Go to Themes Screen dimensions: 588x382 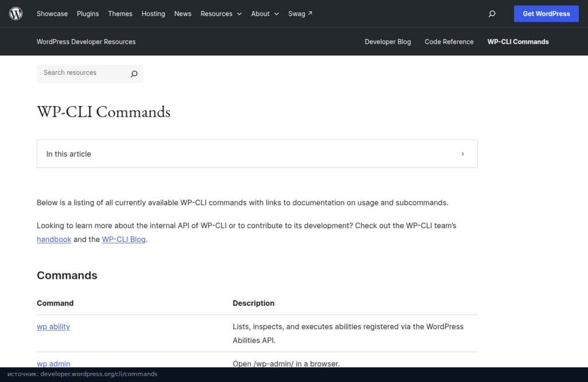[x=120, y=14]
